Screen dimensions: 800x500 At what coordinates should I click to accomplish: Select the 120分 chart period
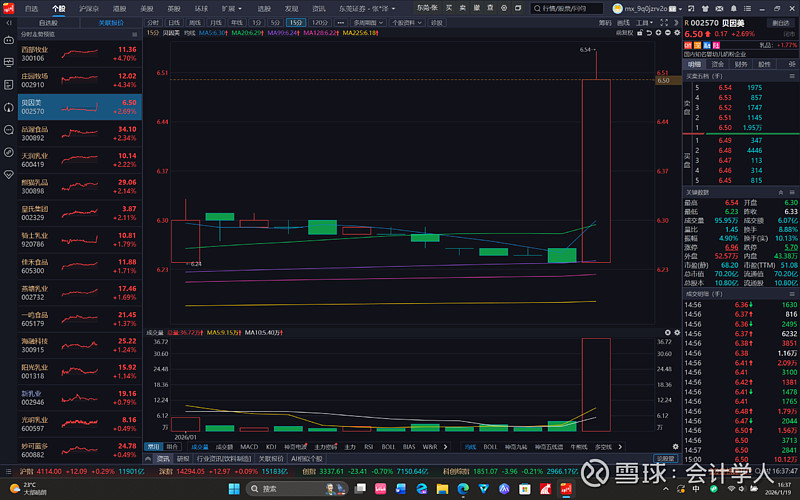318,21
